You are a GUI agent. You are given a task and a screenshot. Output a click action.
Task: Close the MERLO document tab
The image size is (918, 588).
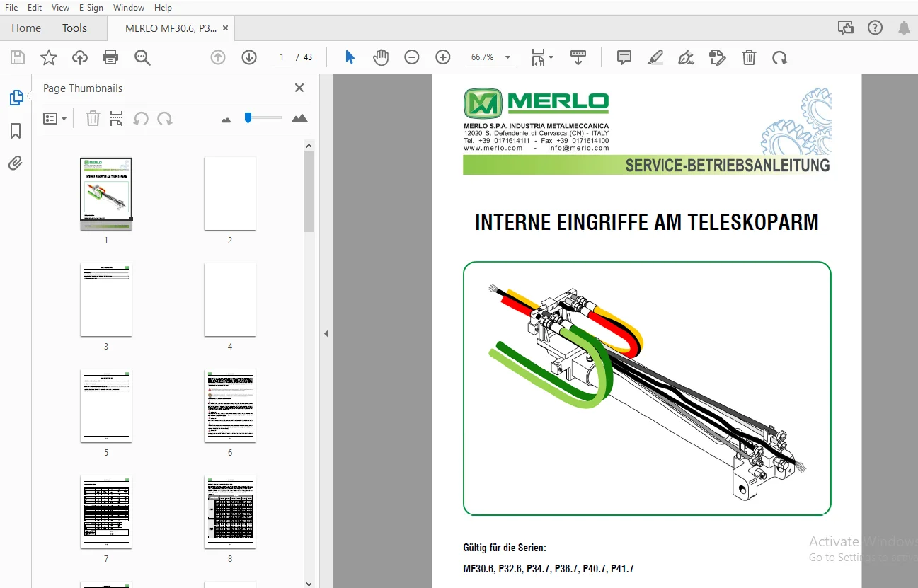[225, 28]
